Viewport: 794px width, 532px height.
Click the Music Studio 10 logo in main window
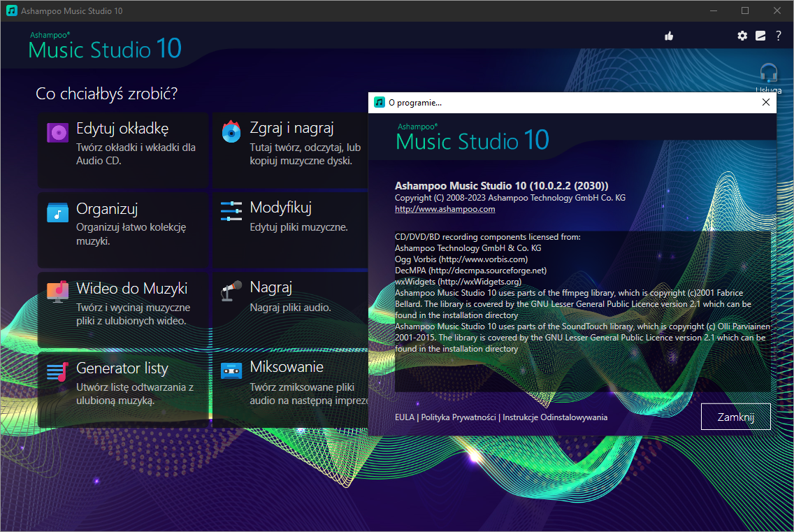click(105, 46)
